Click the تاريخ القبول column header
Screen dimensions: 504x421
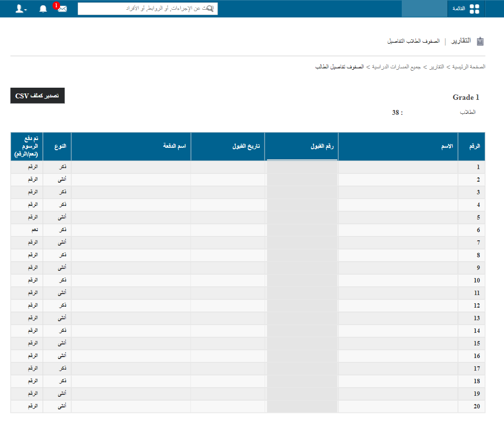pos(228,146)
